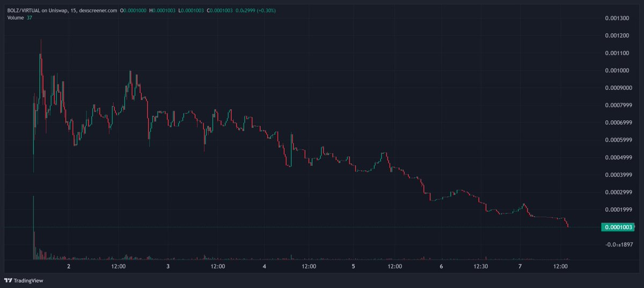This screenshot has height=288, width=644.
Task: Click the 12:00 label after day 7
Action: (x=560, y=267)
